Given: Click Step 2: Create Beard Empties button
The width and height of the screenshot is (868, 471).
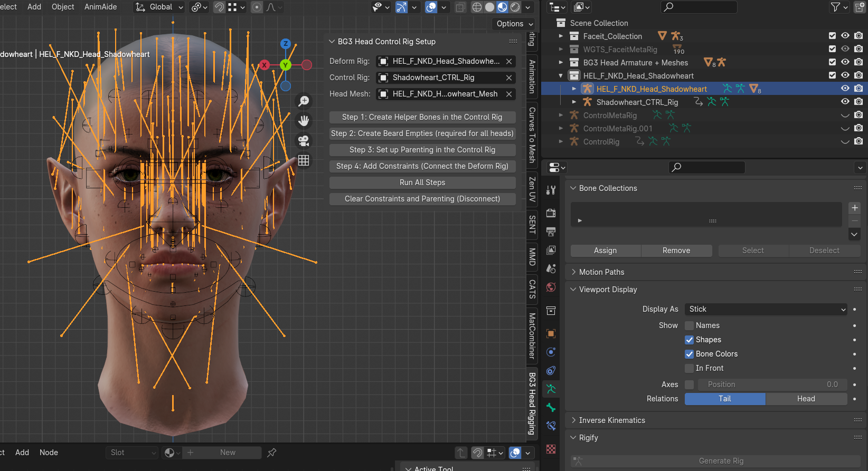Looking at the screenshot, I should tap(422, 133).
